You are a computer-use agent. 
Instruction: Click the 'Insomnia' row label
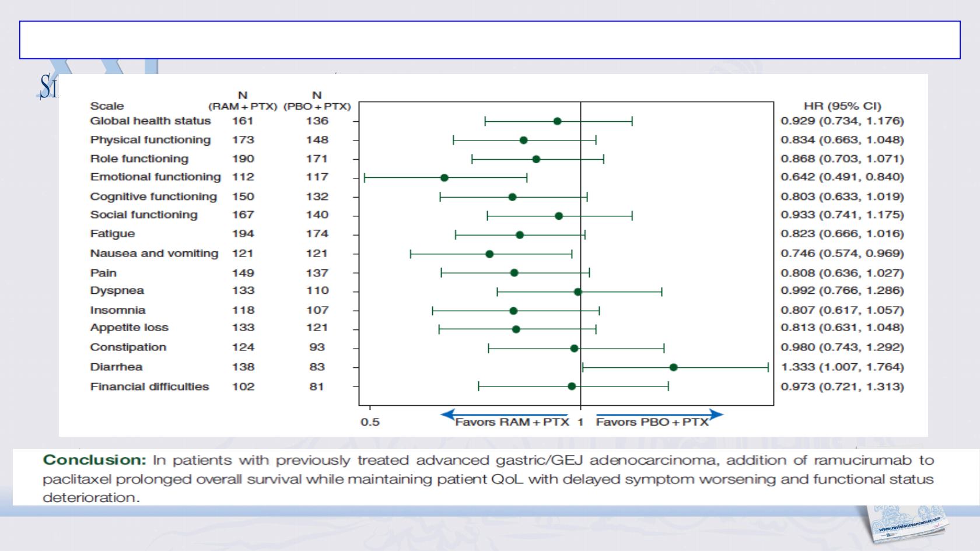(x=118, y=310)
